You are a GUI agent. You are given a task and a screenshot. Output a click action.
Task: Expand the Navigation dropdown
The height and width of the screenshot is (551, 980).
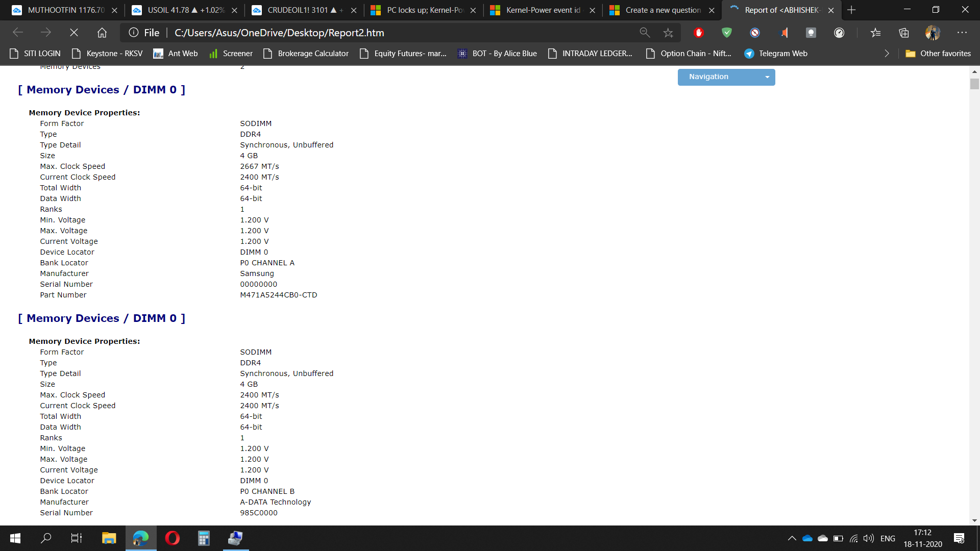click(726, 77)
